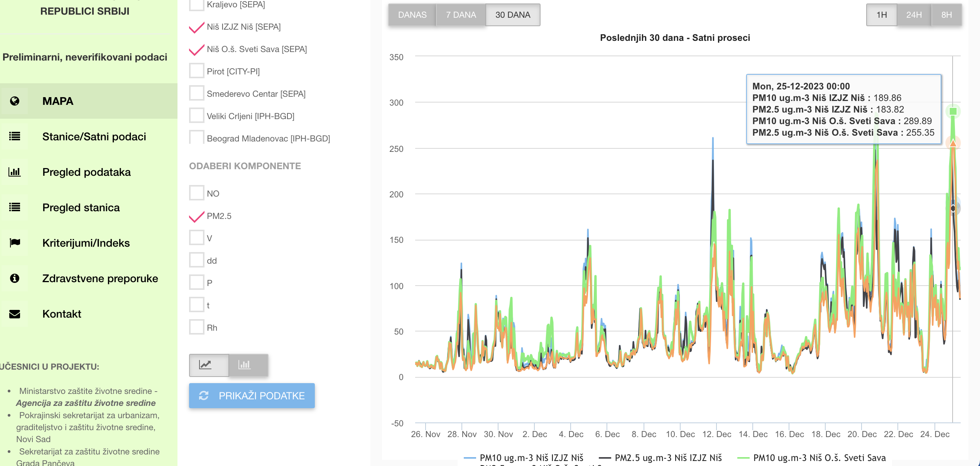Check the Pirot [CITY-PI] station
The image size is (980, 466).
pos(196,71)
